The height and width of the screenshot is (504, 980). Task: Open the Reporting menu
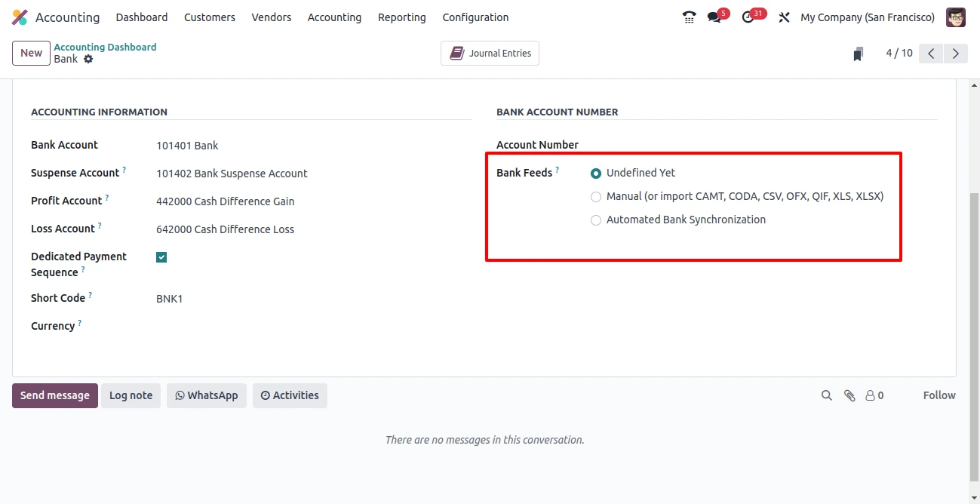(402, 17)
